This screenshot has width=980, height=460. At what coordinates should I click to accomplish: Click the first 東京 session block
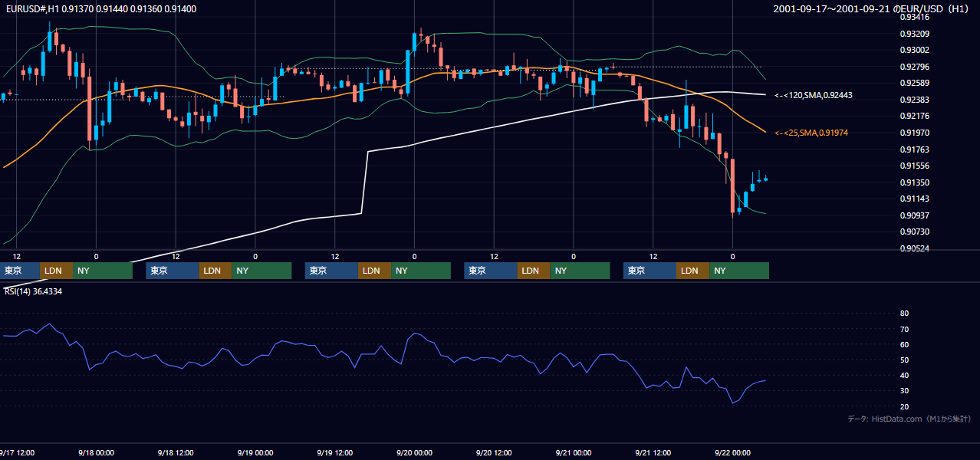pyautogui.click(x=20, y=271)
